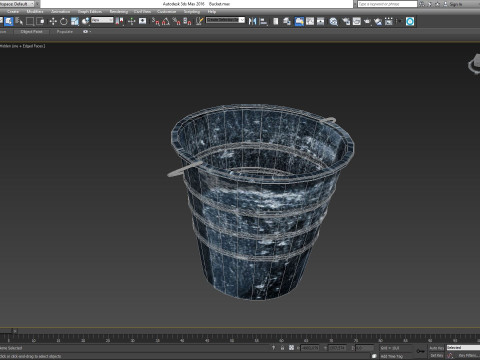Click Sign In link
The image size is (480, 360).
[455, 4]
